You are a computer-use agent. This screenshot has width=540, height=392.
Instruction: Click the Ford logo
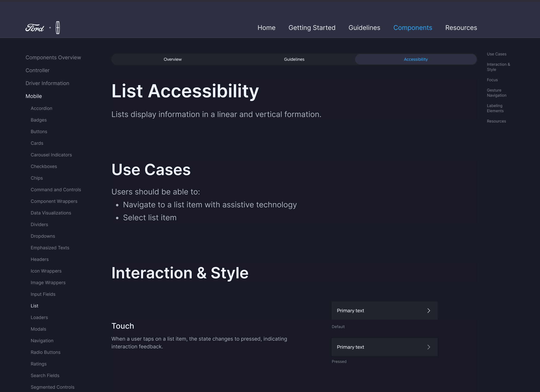[35, 28]
